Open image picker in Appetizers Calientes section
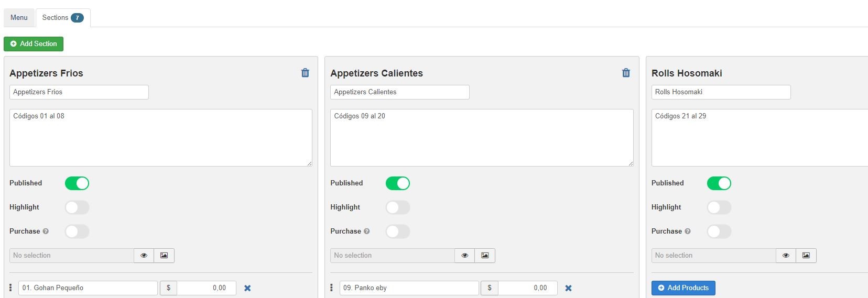This screenshot has height=298, width=868. pyautogui.click(x=485, y=256)
